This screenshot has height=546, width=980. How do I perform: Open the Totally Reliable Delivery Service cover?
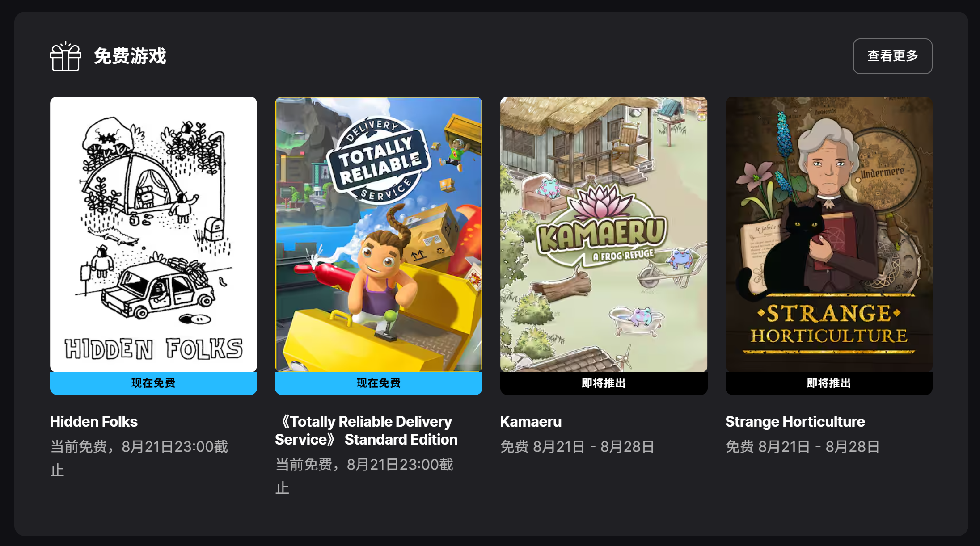coord(378,234)
